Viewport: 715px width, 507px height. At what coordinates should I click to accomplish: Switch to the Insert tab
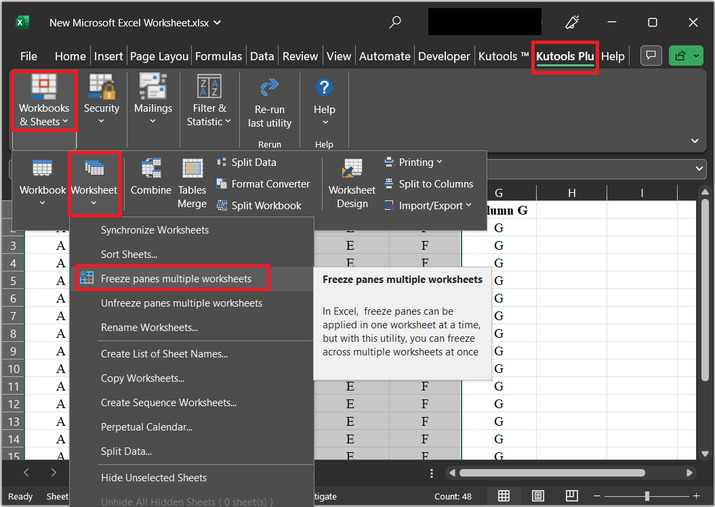(x=109, y=56)
